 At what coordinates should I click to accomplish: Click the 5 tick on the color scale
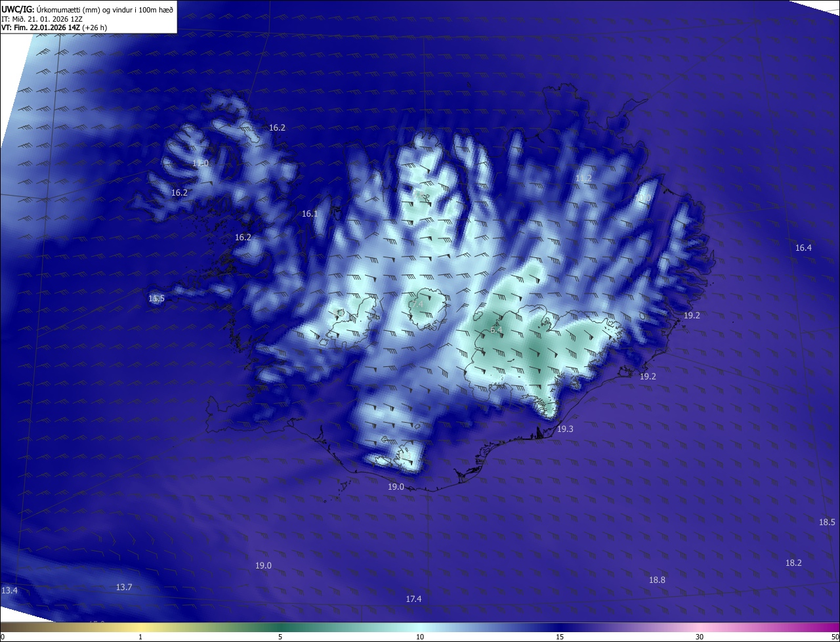[x=280, y=637]
